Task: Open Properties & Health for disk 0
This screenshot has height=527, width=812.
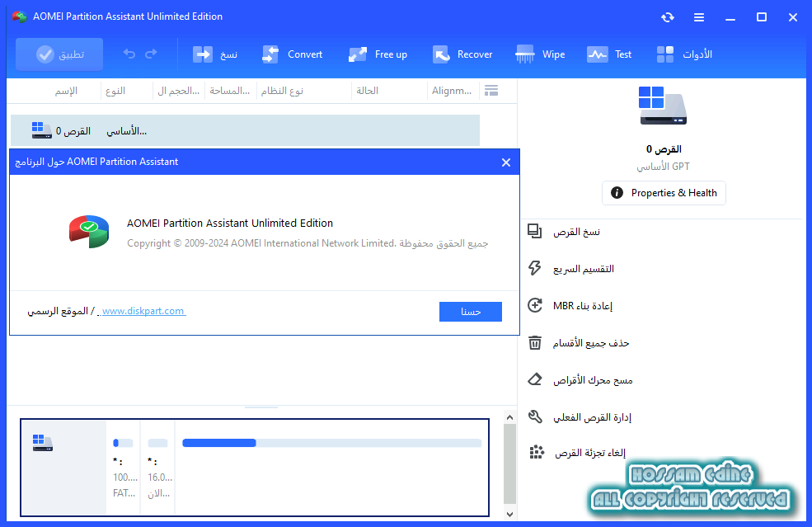Action: click(x=664, y=193)
